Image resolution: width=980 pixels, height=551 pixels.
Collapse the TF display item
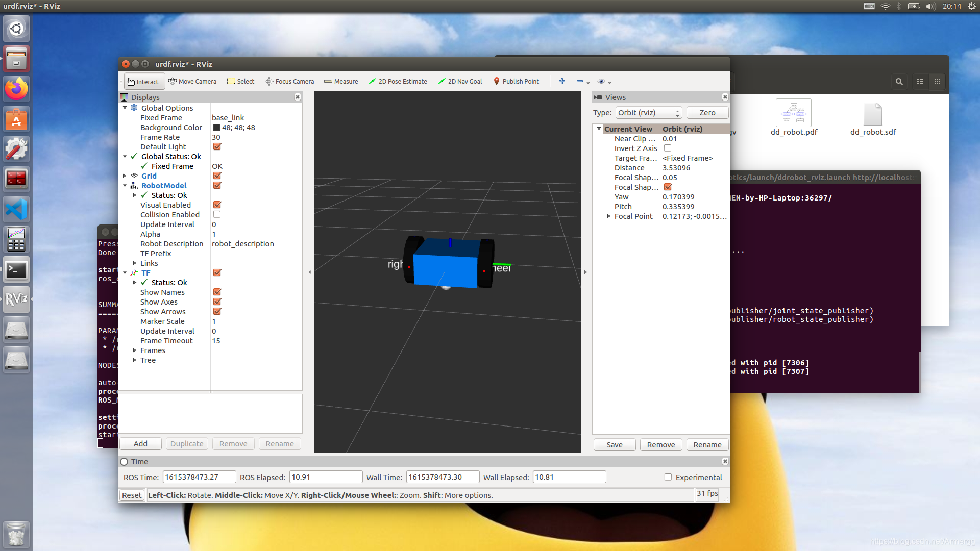click(125, 273)
